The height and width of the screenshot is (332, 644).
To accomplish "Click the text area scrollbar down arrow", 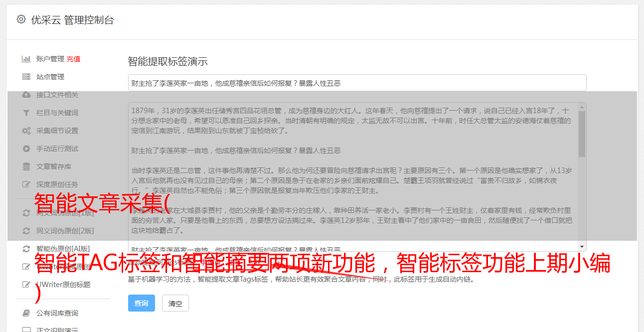I will [x=582, y=247].
